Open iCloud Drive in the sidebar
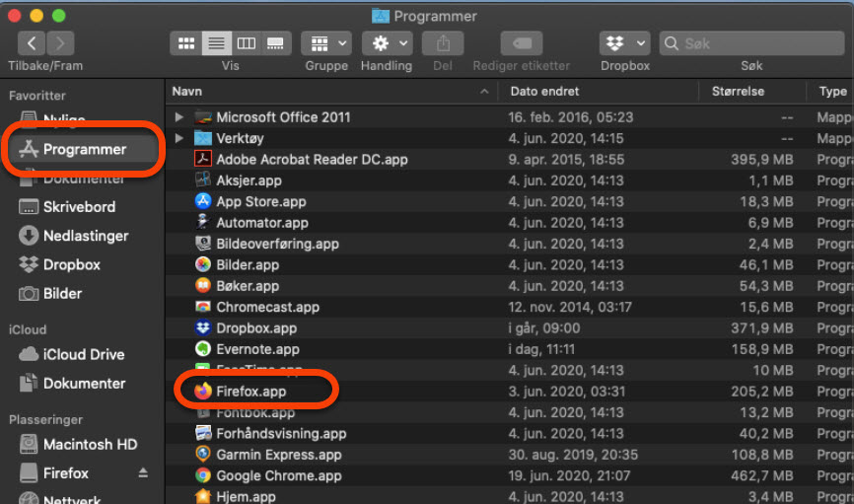Viewport: 854px width, 504px height. click(84, 354)
